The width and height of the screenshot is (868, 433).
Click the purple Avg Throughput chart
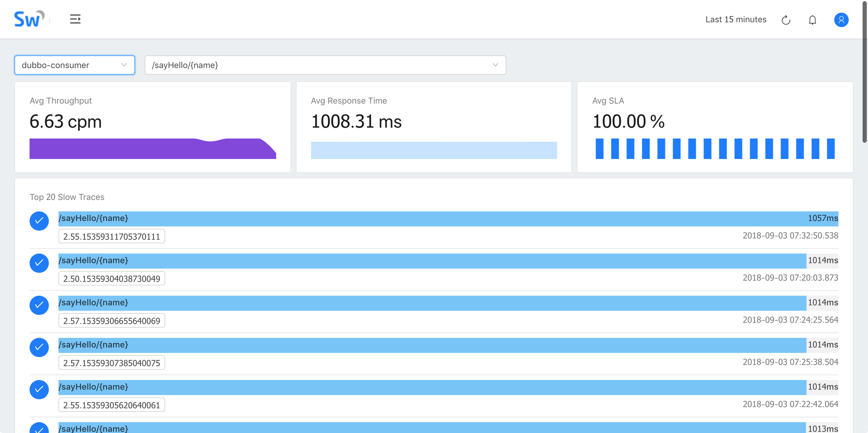pyautogui.click(x=153, y=148)
